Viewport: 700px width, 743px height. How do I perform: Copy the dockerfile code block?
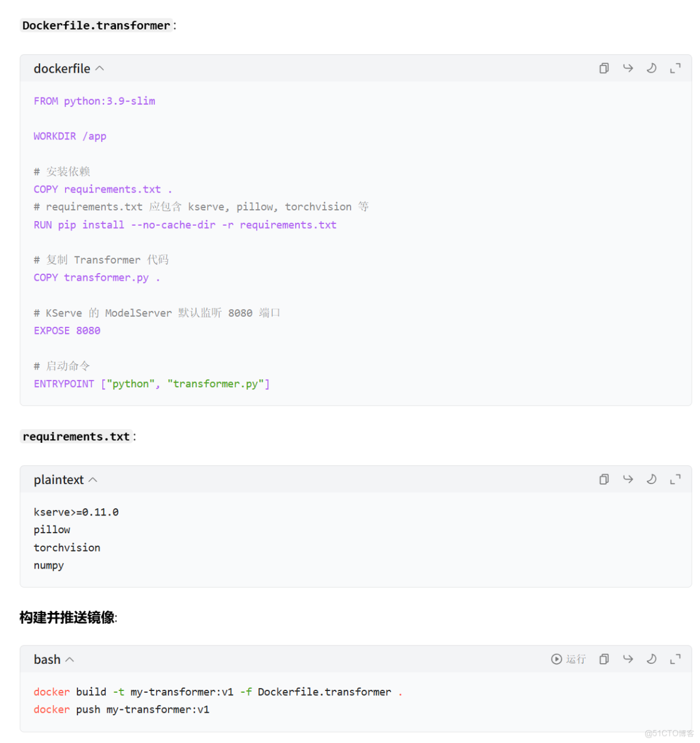pyautogui.click(x=604, y=68)
